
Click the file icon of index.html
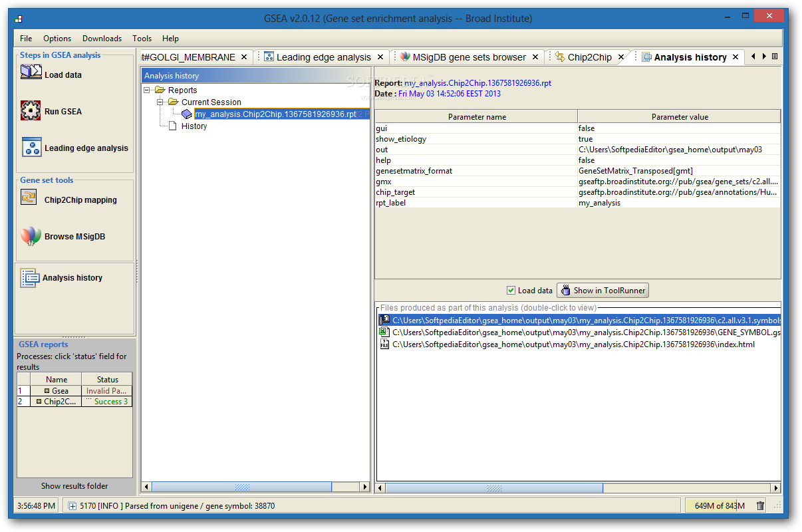[384, 344]
